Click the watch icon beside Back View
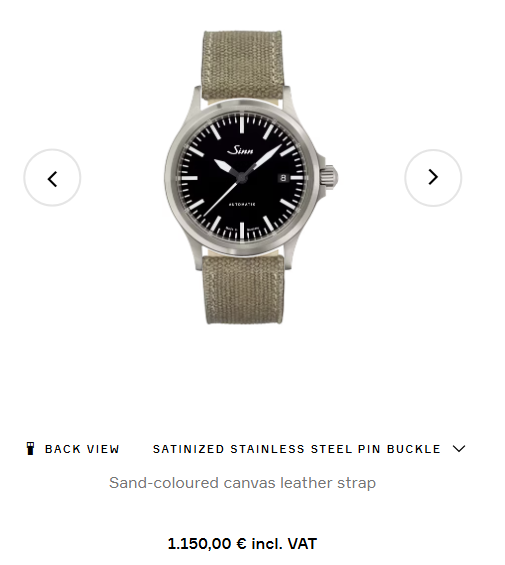Screen dimensions: 505x565 [x=31, y=449]
